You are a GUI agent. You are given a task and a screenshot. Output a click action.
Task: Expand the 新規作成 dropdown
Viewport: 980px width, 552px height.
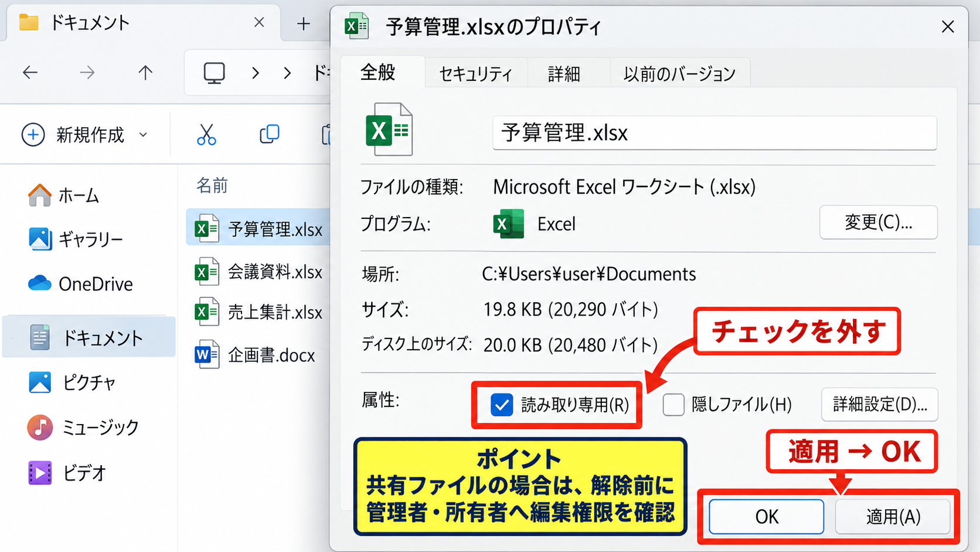tap(84, 135)
